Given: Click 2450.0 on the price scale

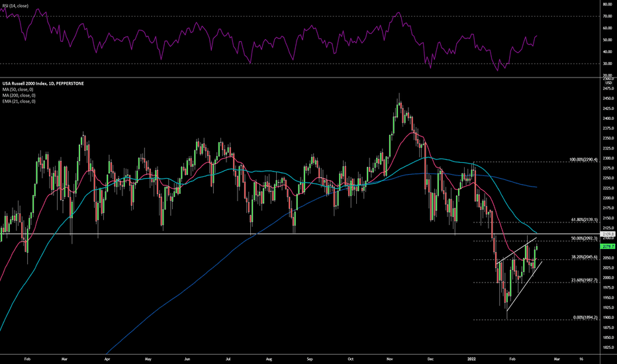Looking at the screenshot, I should [608, 99].
